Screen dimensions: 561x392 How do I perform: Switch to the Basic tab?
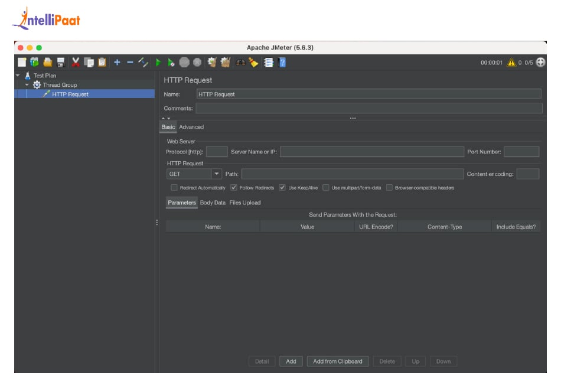(168, 127)
